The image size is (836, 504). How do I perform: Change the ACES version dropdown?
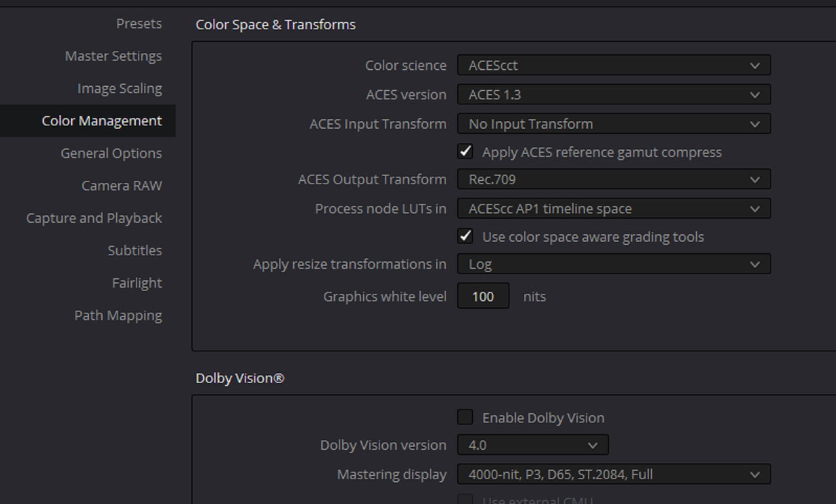coord(614,95)
